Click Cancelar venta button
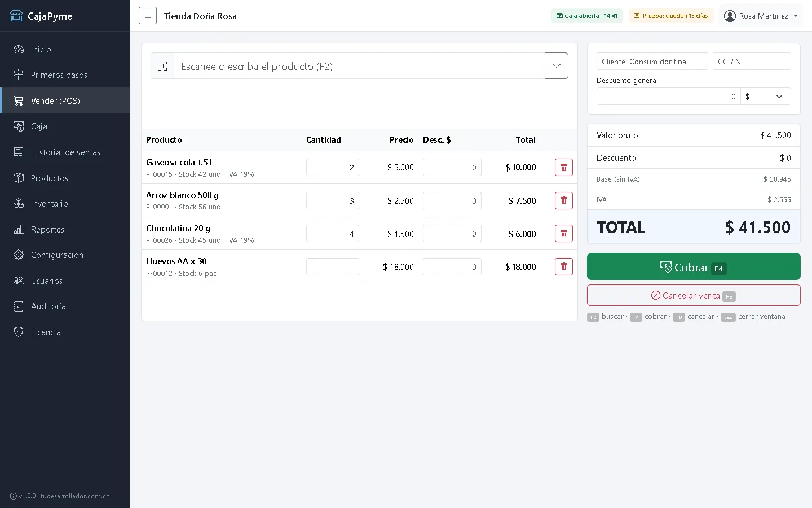812x508 pixels. pos(694,295)
